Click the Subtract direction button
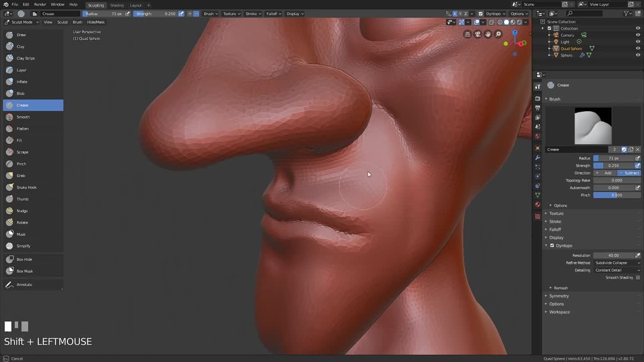 pyautogui.click(x=628, y=172)
